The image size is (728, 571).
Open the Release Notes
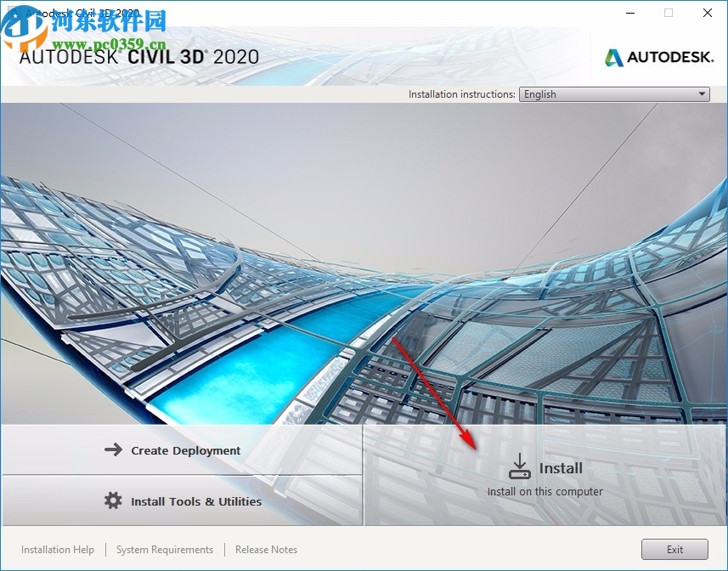click(x=265, y=550)
